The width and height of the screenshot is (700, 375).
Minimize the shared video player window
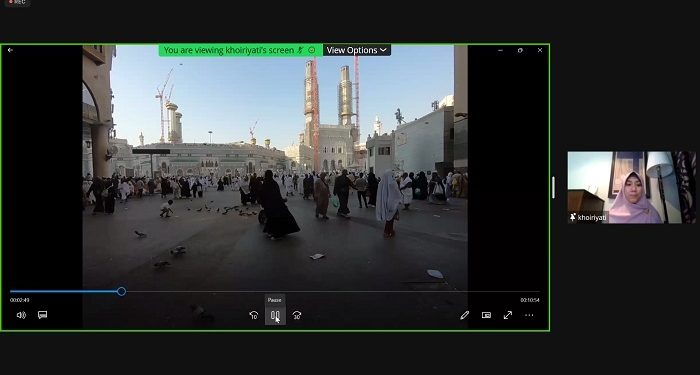pyautogui.click(x=500, y=50)
